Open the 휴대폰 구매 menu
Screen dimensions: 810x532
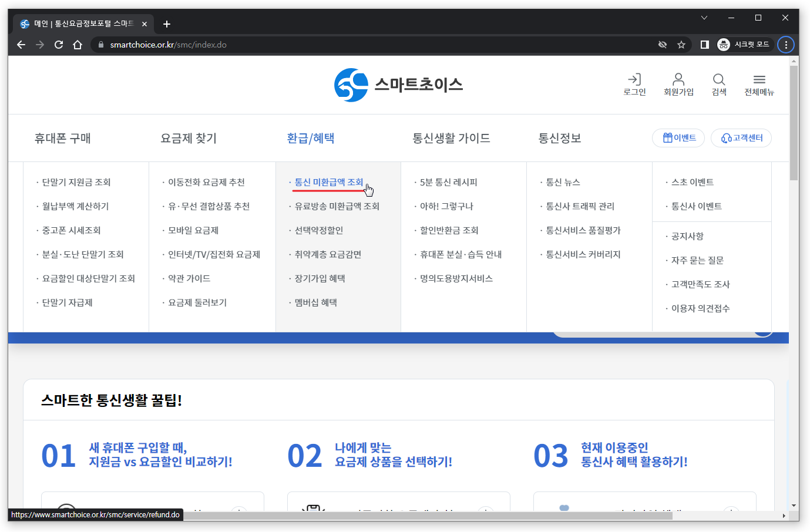pos(63,138)
